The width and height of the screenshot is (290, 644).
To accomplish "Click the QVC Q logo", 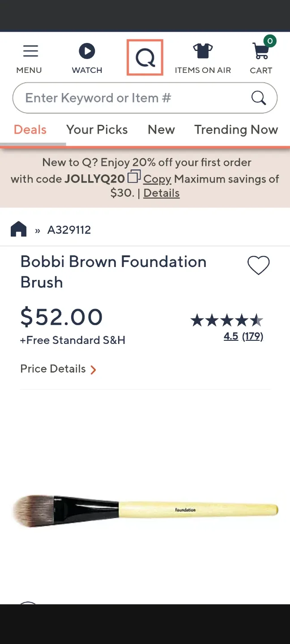I will 145,57.
